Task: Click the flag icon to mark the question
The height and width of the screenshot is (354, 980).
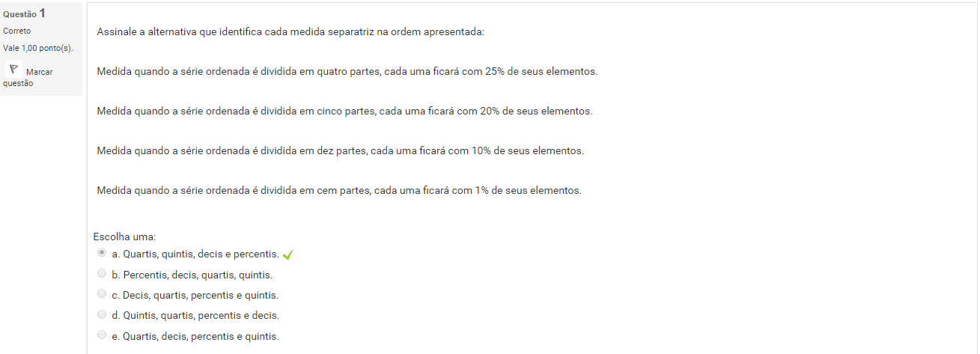Action: (x=13, y=69)
